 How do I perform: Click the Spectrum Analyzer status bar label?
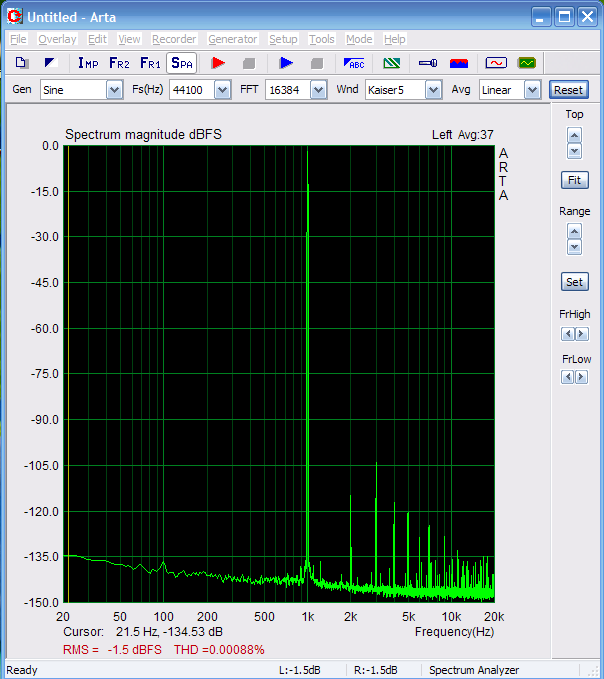click(x=474, y=670)
